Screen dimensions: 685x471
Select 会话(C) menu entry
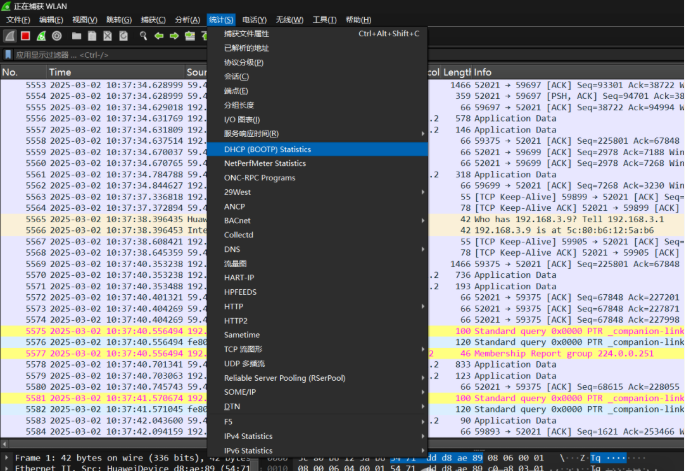coord(317,76)
